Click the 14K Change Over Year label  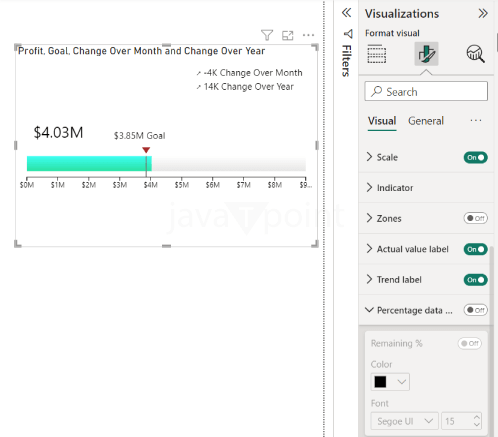[249, 87]
